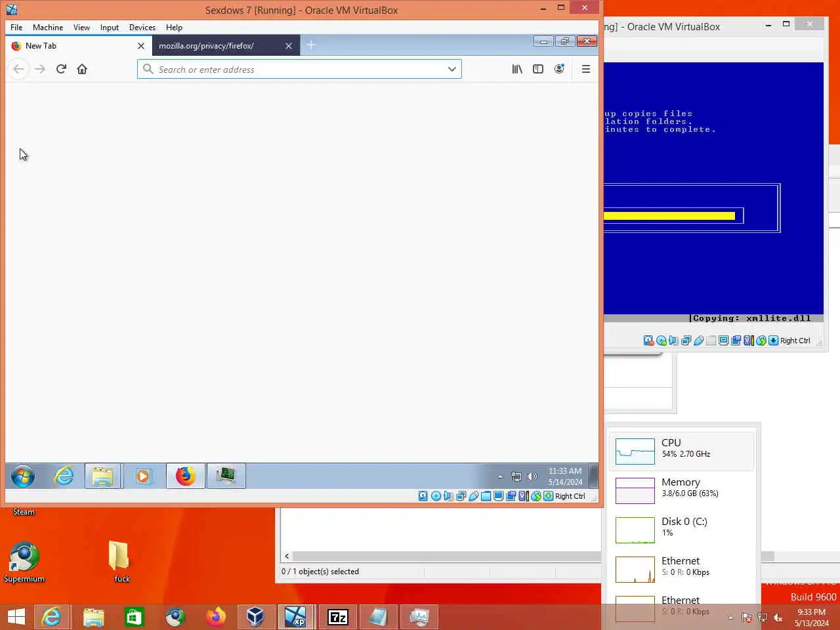This screenshot has height=630, width=840.
Task: Click mouse integration indicator in Sexdows 7 status bar
Action: [x=536, y=496]
